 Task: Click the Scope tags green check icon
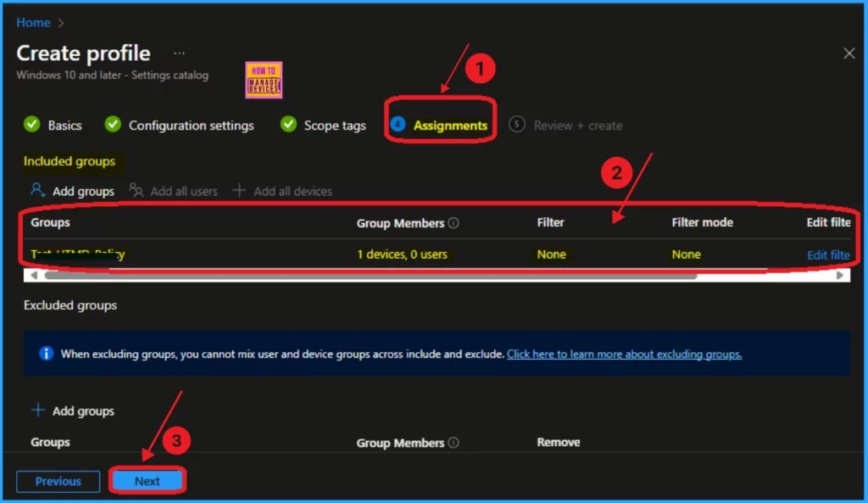[x=288, y=125]
